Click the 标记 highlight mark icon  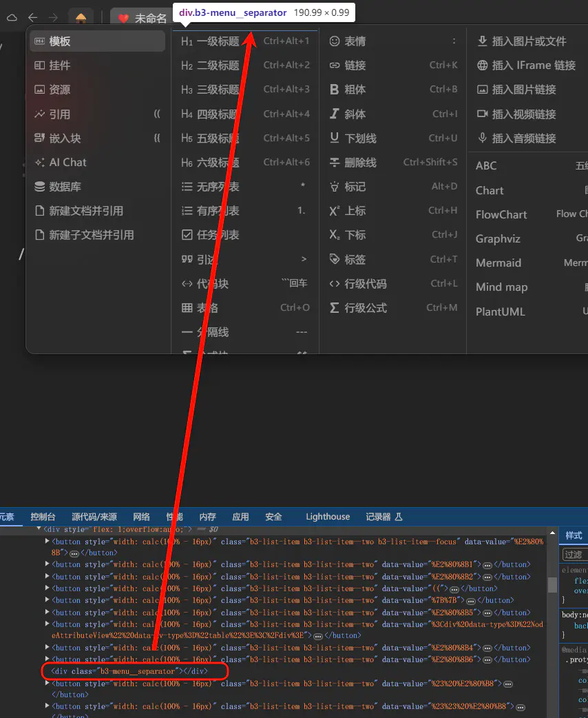tap(335, 187)
